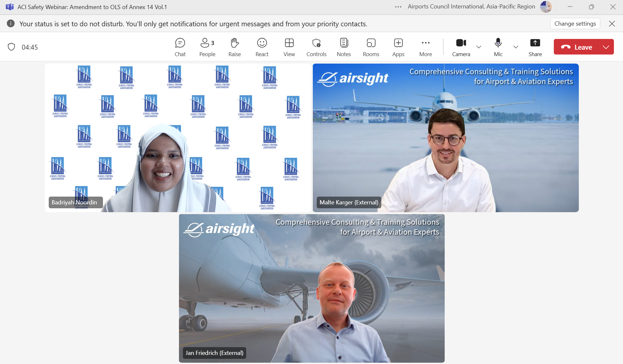
Task: Expand the Mic options chevron
Action: click(x=516, y=47)
